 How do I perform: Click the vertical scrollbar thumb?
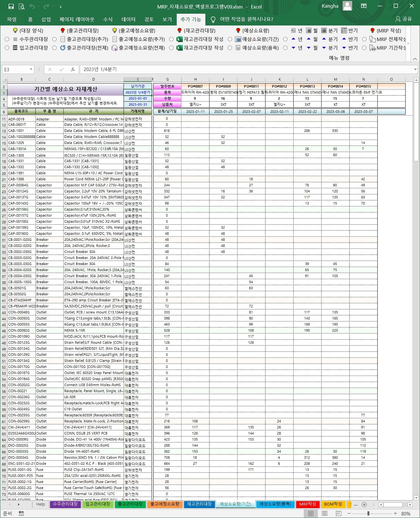(416, 122)
